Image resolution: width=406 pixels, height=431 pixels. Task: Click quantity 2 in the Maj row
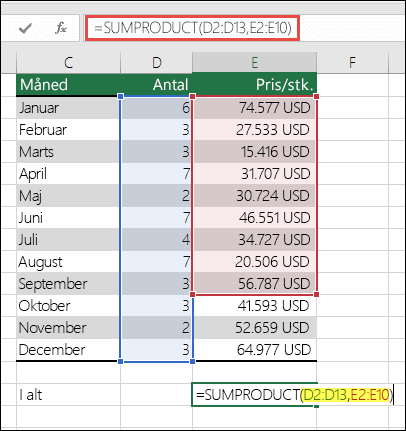(156, 196)
